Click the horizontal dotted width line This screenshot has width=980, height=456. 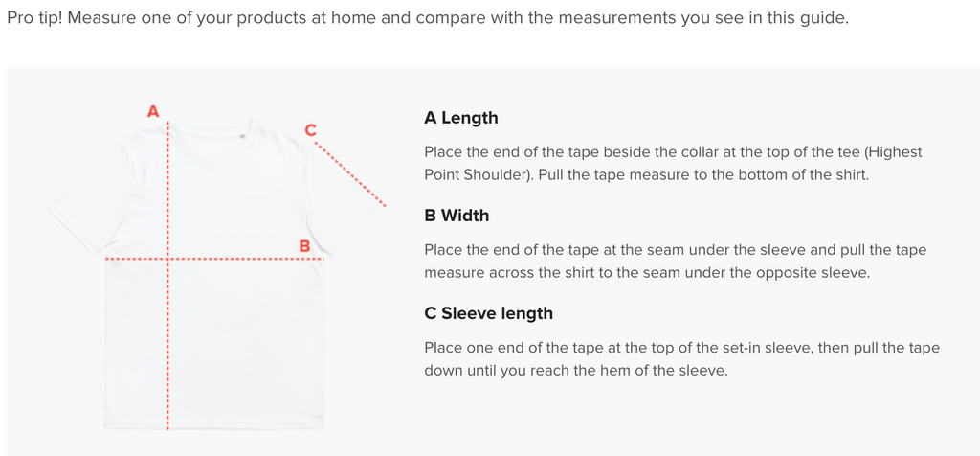[x=214, y=258]
